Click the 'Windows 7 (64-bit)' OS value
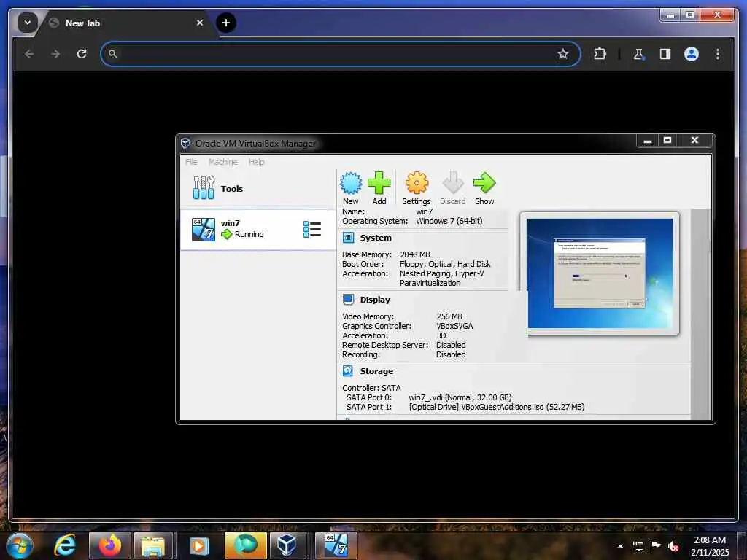 (449, 222)
